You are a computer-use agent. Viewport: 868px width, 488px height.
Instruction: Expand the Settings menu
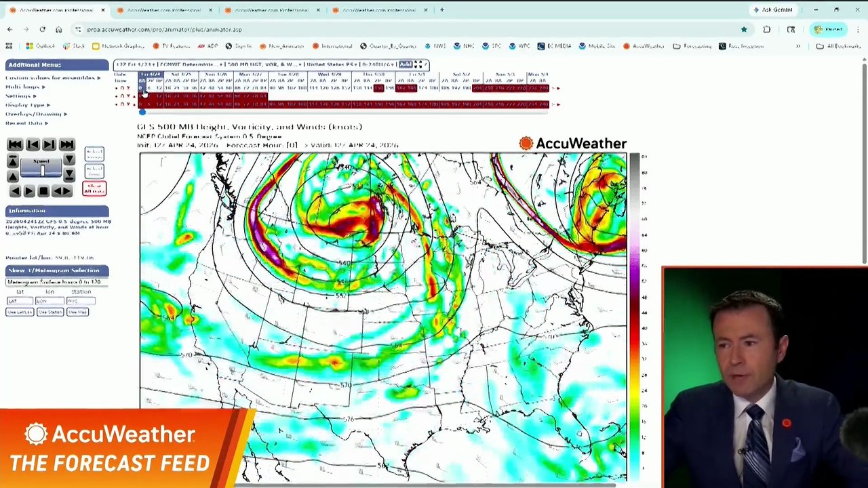[x=20, y=96]
